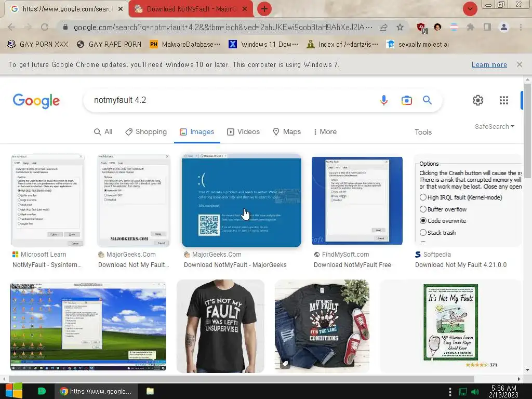This screenshot has height=399, width=532.
Task: Open the Chrome three-dot menu
Action: tap(521, 27)
